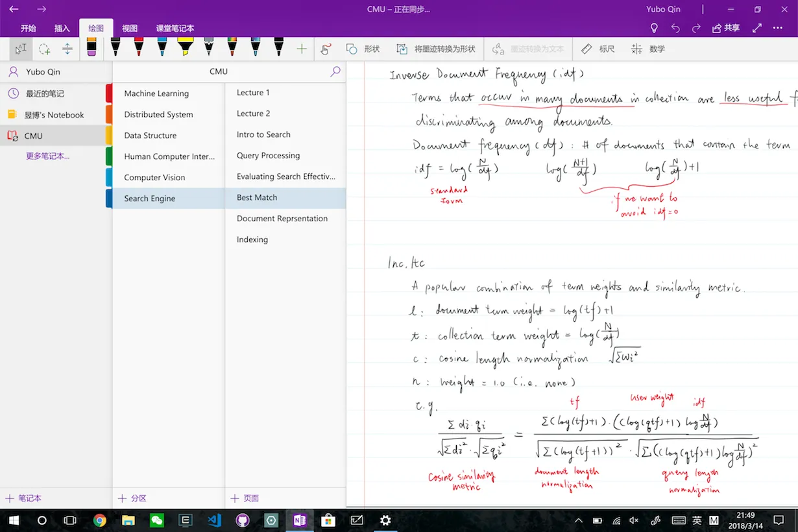Toggle the text selection cursor tool
Image resolution: width=798 pixels, height=532 pixels.
pos(21,49)
